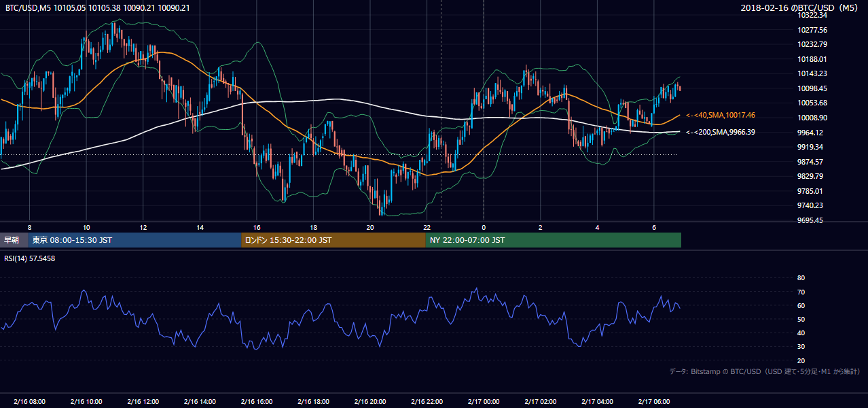868x408 pixels.
Task: Click hour tick 2 under price chart
Action: coord(541,227)
